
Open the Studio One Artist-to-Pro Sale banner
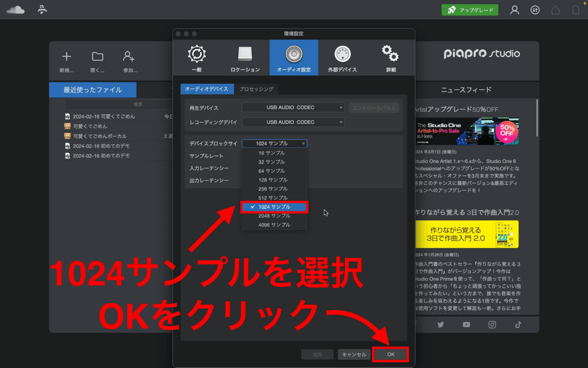point(467,131)
